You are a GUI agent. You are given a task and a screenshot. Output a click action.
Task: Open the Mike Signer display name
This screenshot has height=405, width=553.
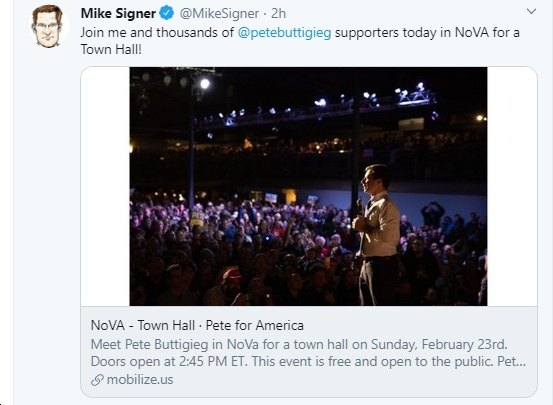(x=118, y=13)
